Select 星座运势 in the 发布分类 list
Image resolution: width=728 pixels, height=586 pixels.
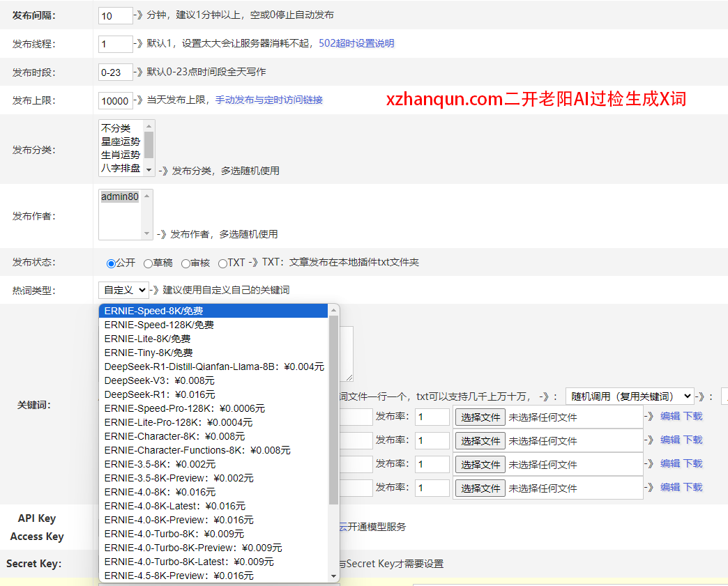(121, 141)
